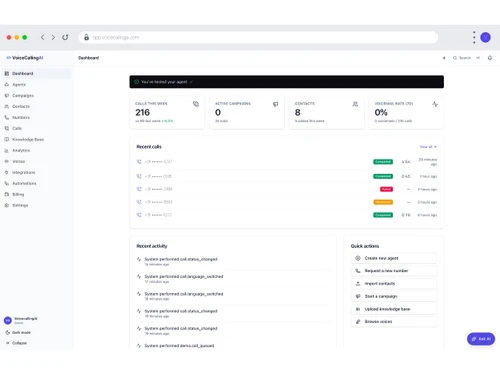Click the orange No answer status badge
500x375 pixels.
pyautogui.click(x=383, y=202)
